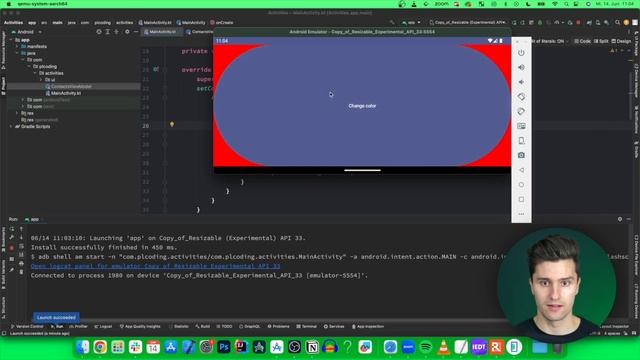Click the emulator Volume Up icon

point(521,67)
